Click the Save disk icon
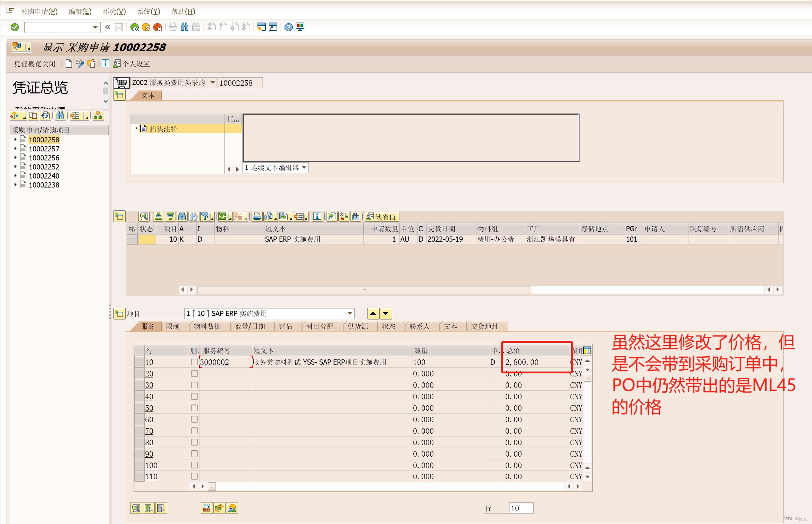The height and width of the screenshot is (524, 812). tap(119, 27)
